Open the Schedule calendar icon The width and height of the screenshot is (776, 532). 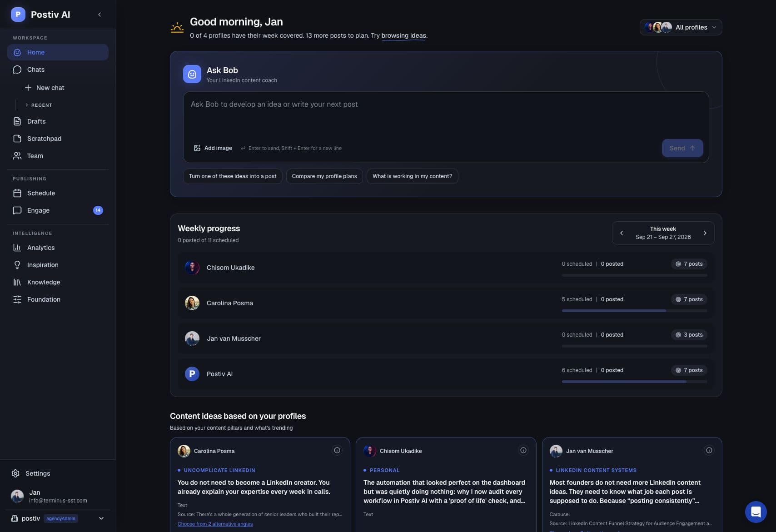pyautogui.click(x=17, y=193)
